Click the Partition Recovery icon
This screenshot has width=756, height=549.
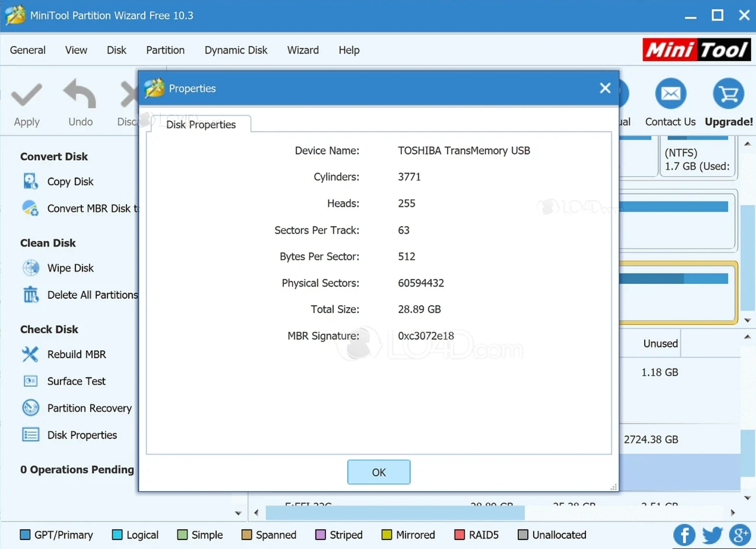click(x=31, y=408)
